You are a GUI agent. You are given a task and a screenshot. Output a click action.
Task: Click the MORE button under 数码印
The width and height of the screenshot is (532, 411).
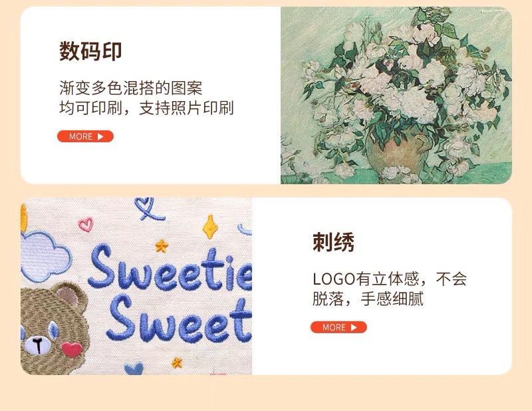pyautogui.click(x=85, y=136)
